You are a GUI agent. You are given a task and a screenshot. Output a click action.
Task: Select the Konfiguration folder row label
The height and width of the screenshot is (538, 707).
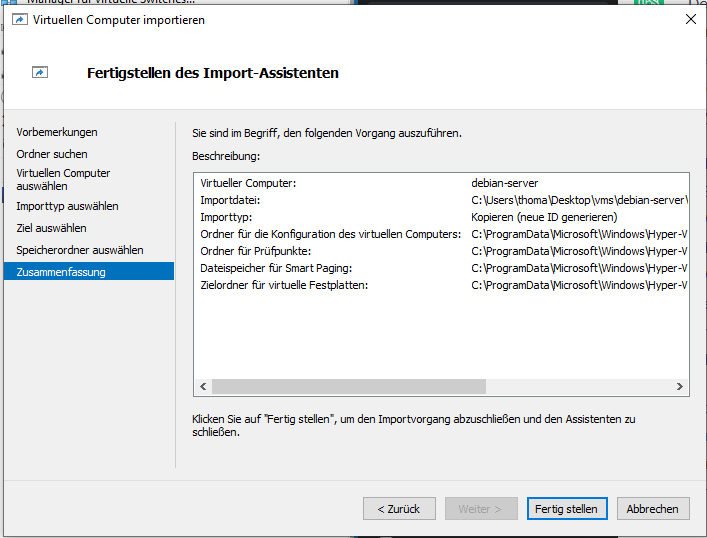tap(331, 235)
